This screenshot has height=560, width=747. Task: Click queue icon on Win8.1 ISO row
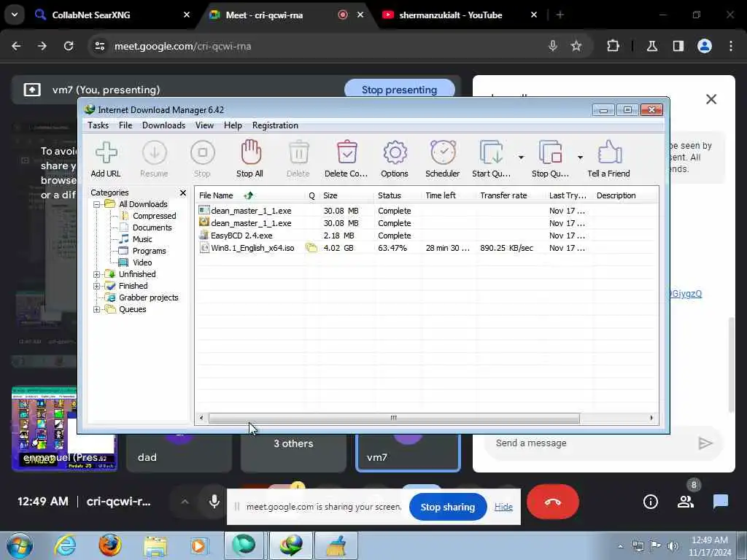coord(311,248)
